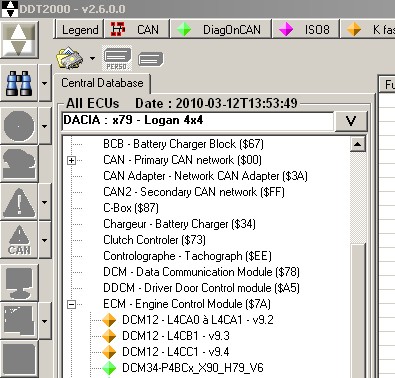Select C-Box ($87) entry
The height and width of the screenshot is (378, 395).
131,208
